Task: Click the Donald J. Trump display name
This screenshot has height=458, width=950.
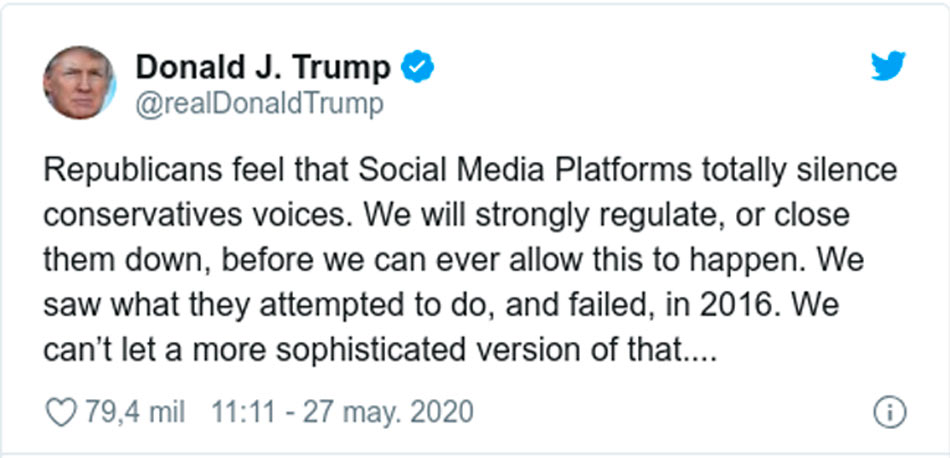Action: [x=263, y=67]
